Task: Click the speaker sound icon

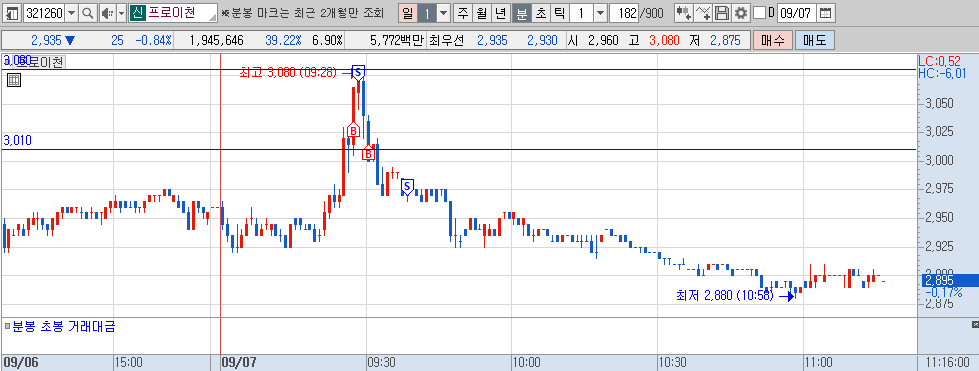Action: [x=107, y=12]
